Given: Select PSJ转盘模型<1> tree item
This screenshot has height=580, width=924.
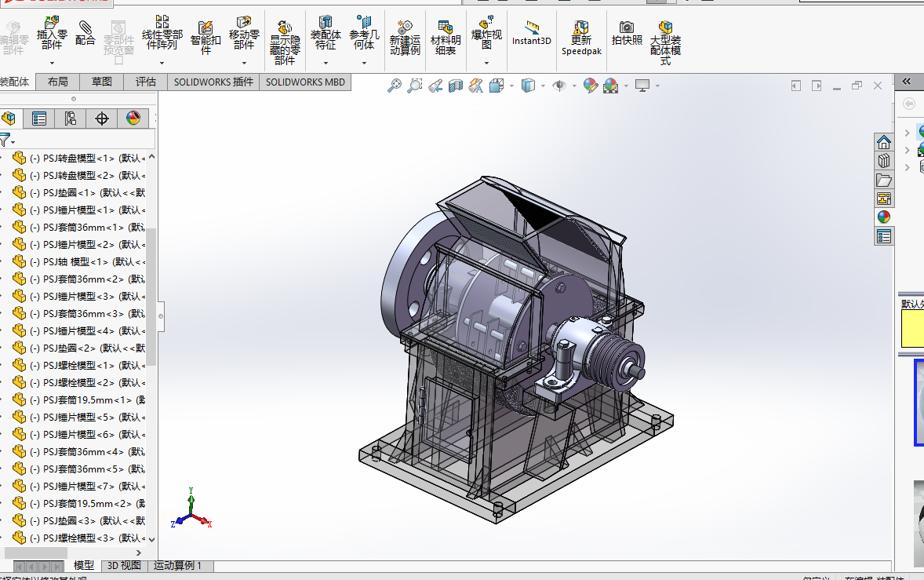Looking at the screenshot, I should (79, 158).
